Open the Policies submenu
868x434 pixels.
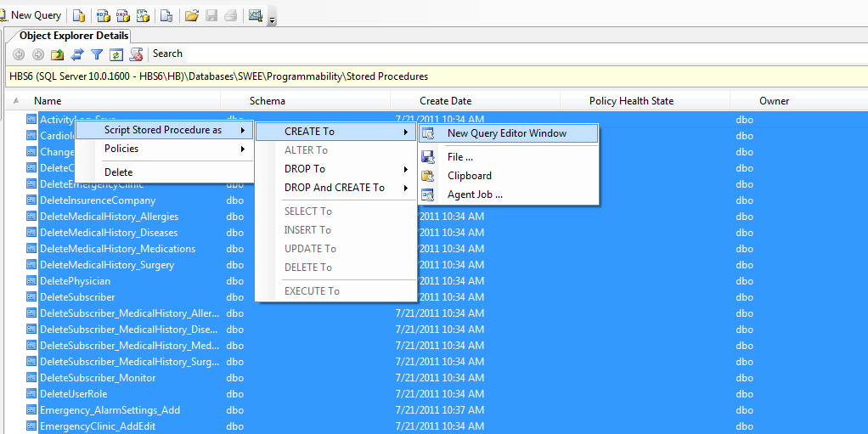(165, 149)
